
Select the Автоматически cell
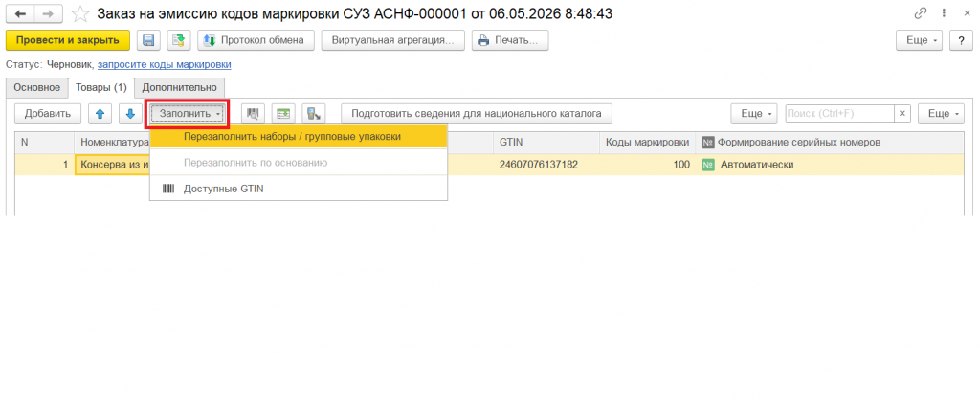(830, 165)
